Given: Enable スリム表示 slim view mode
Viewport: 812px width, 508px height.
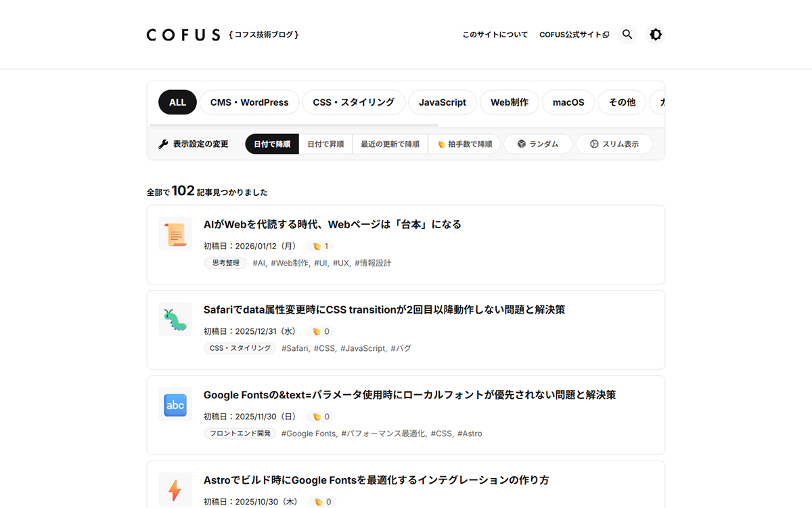Looking at the screenshot, I should pos(614,144).
